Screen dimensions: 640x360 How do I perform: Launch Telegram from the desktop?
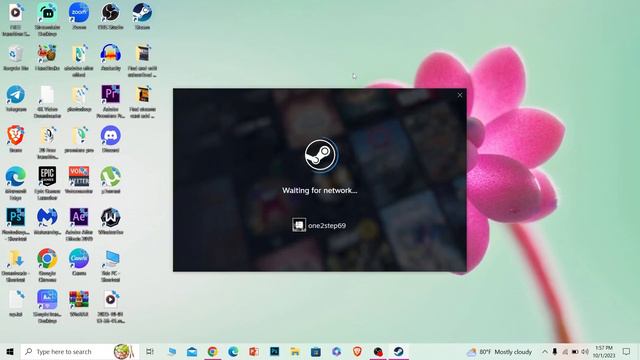(16, 98)
